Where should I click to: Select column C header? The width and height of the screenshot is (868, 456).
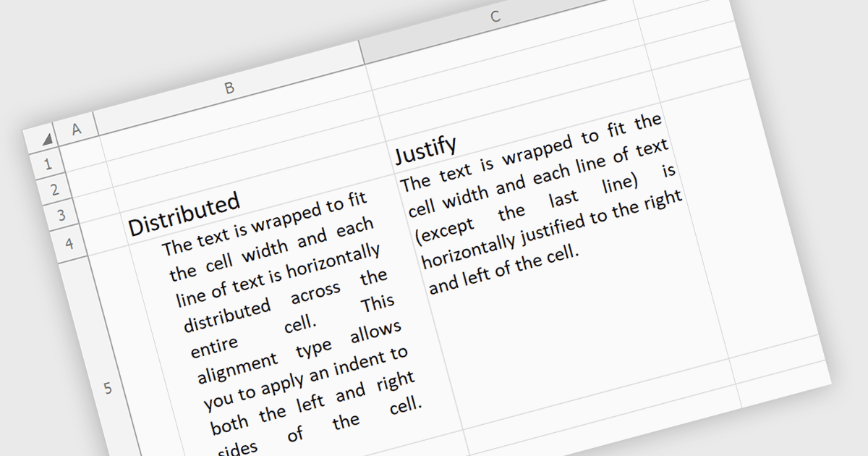(495, 17)
